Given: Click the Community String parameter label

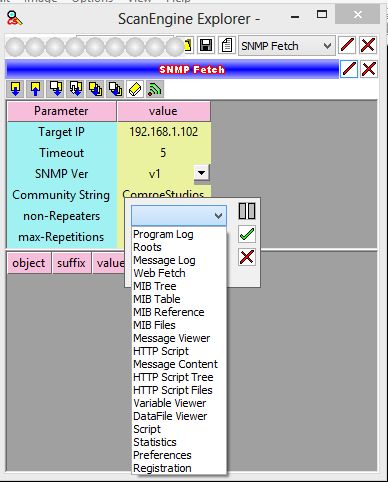Looking at the screenshot, I should (x=61, y=195).
